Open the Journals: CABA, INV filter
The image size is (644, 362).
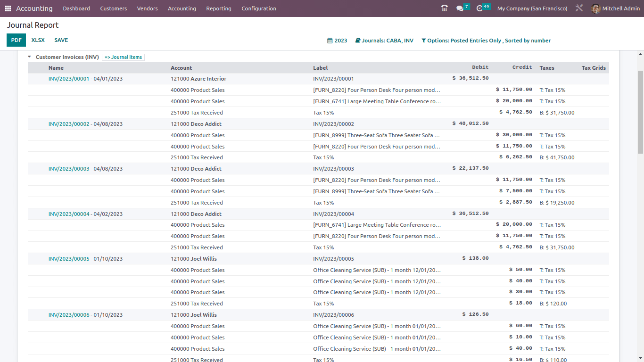(384, 41)
